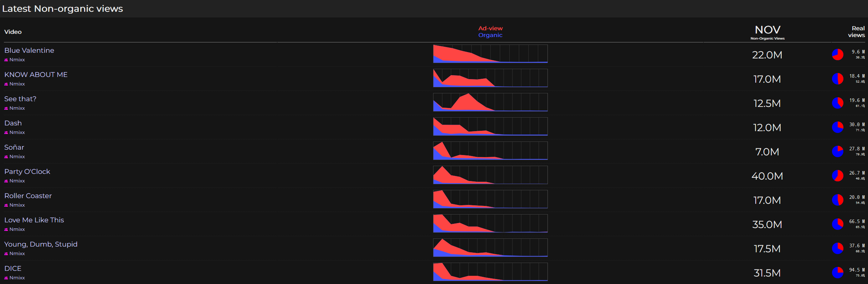
Task: Click the group icon under DICE
Action: 6,278
